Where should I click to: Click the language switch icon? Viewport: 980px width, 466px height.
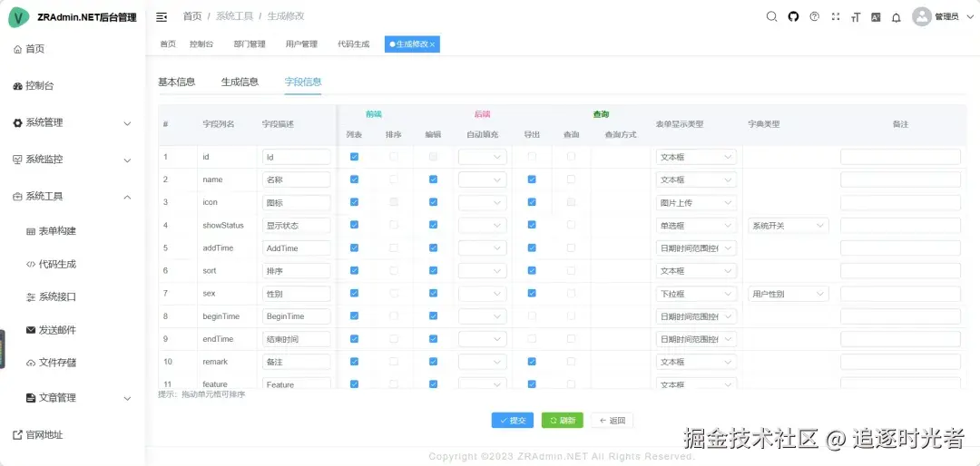(x=876, y=17)
